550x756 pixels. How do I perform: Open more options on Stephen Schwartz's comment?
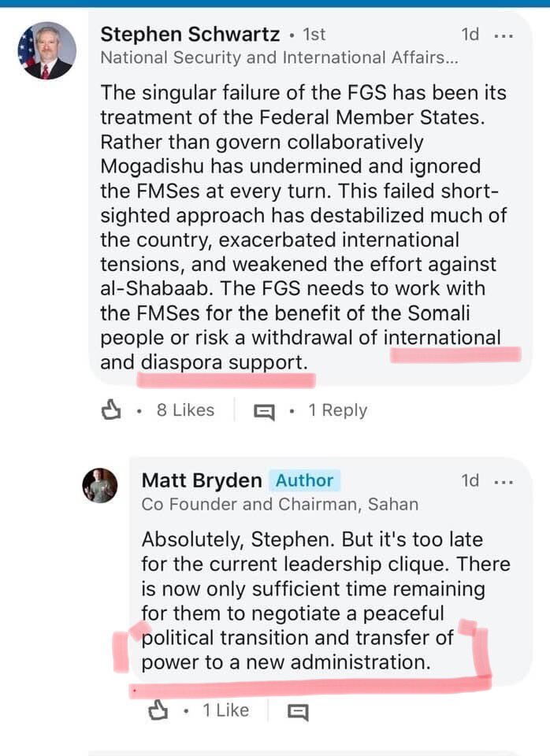point(503,35)
